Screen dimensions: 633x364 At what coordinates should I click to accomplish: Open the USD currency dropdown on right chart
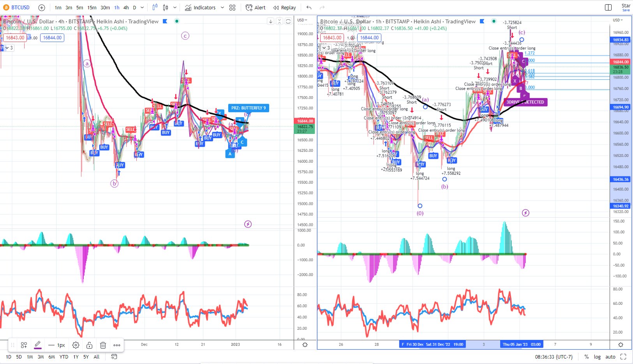coord(617,20)
